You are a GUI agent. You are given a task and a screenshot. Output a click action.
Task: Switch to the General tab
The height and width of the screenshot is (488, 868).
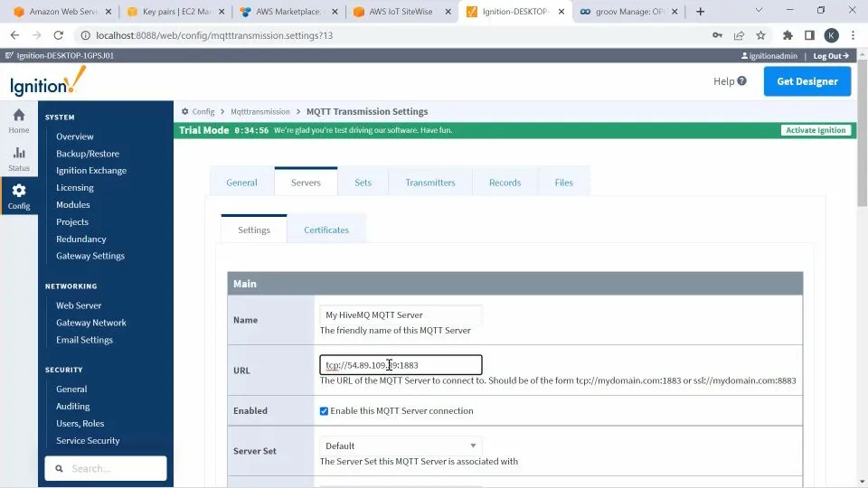[x=242, y=182]
